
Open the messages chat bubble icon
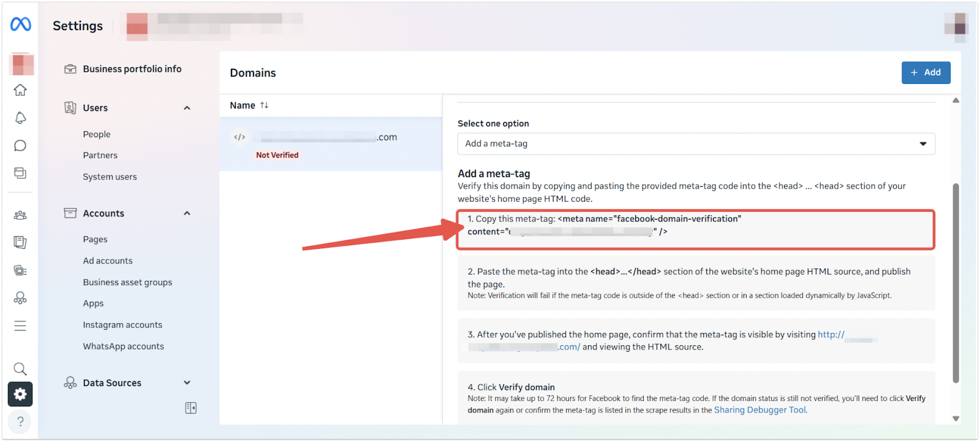pos(20,145)
